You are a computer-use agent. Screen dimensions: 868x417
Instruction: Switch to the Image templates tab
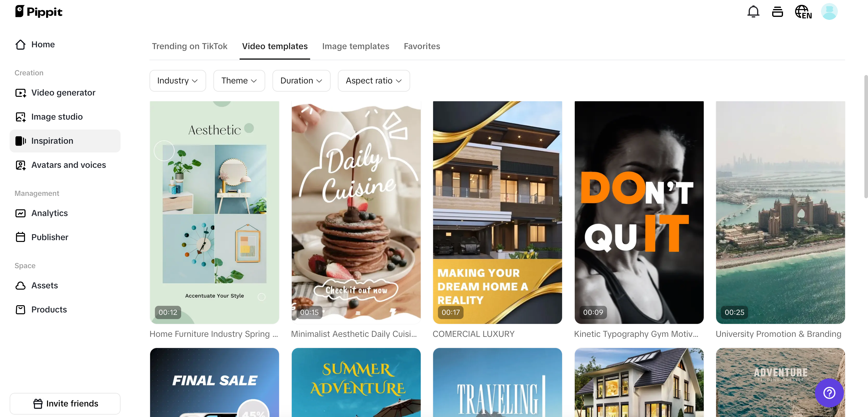[356, 46]
